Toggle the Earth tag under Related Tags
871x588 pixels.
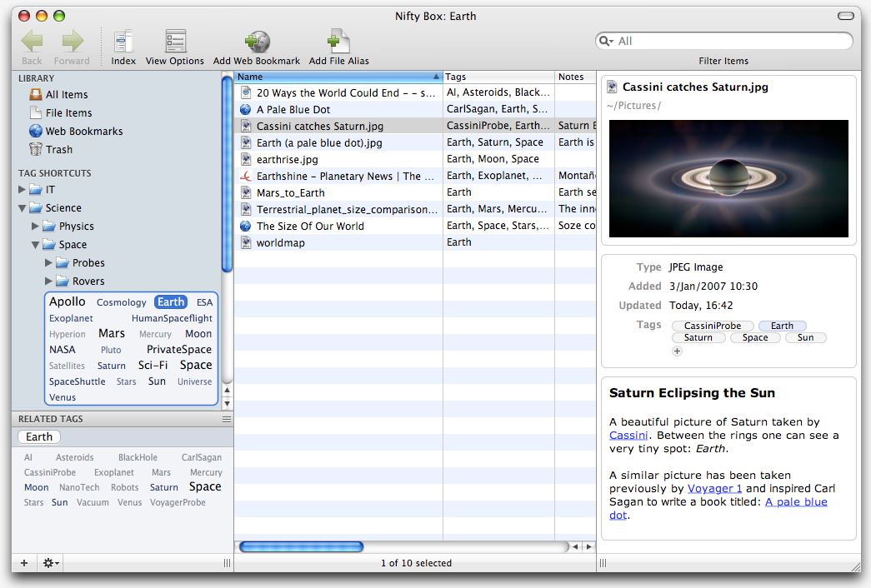click(x=38, y=436)
